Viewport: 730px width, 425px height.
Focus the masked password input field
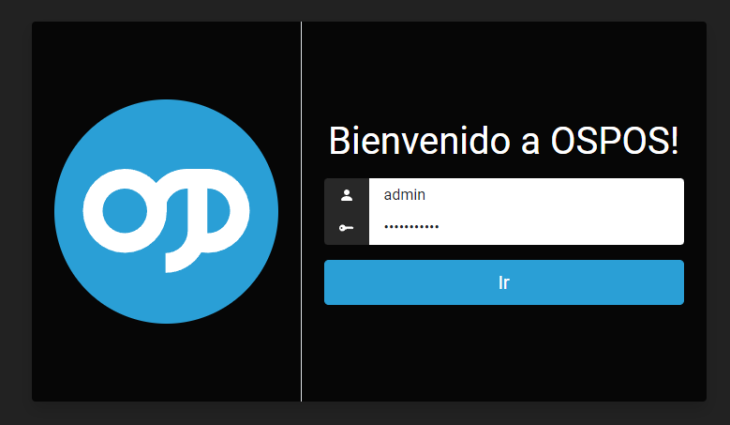coord(526,228)
